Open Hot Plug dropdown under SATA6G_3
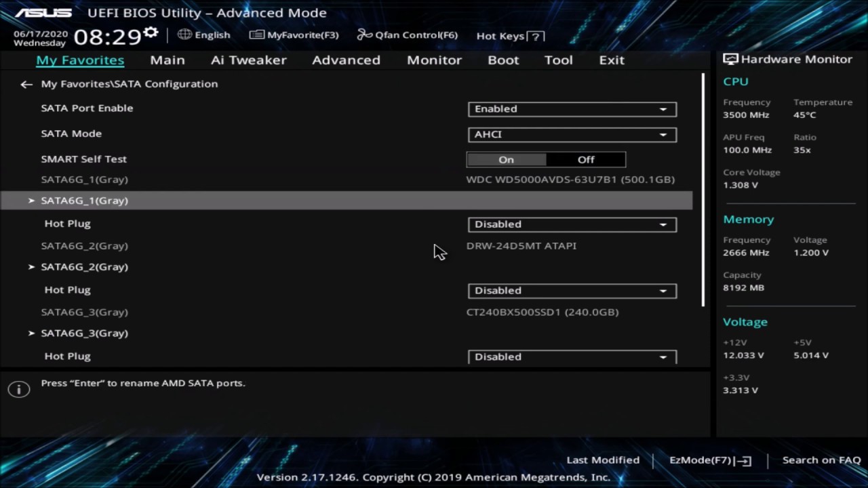868x488 pixels. (x=572, y=357)
